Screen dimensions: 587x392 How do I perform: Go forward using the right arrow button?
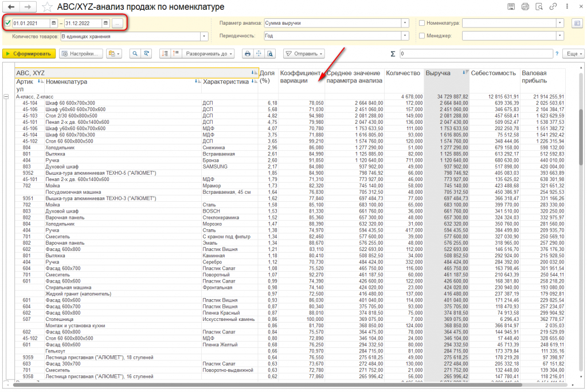(28, 7)
